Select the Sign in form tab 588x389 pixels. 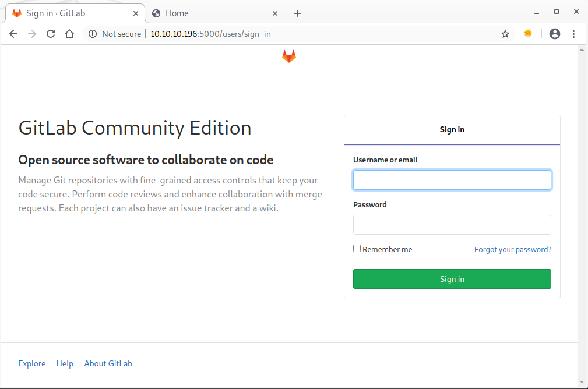(x=452, y=130)
